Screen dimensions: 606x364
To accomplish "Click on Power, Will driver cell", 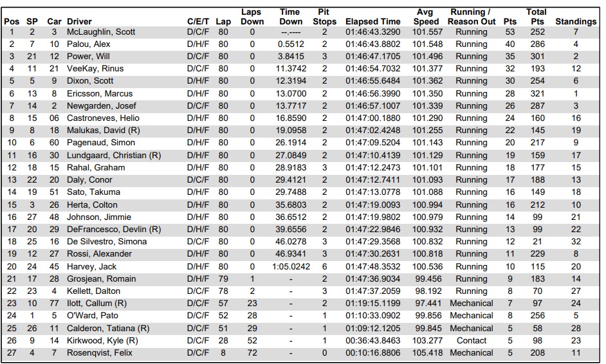I will [x=87, y=57].
